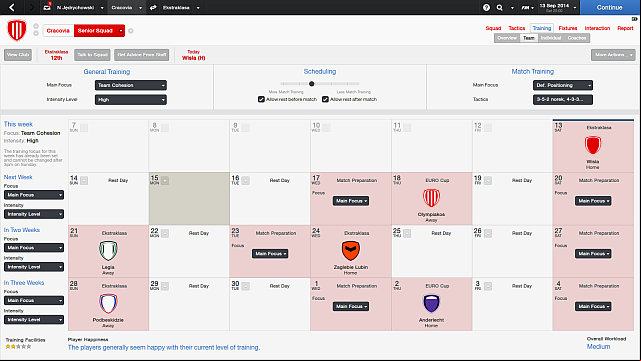Toggle the 25 Thu rest day box
The width and height of the screenshot is (641, 361).
(407, 233)
